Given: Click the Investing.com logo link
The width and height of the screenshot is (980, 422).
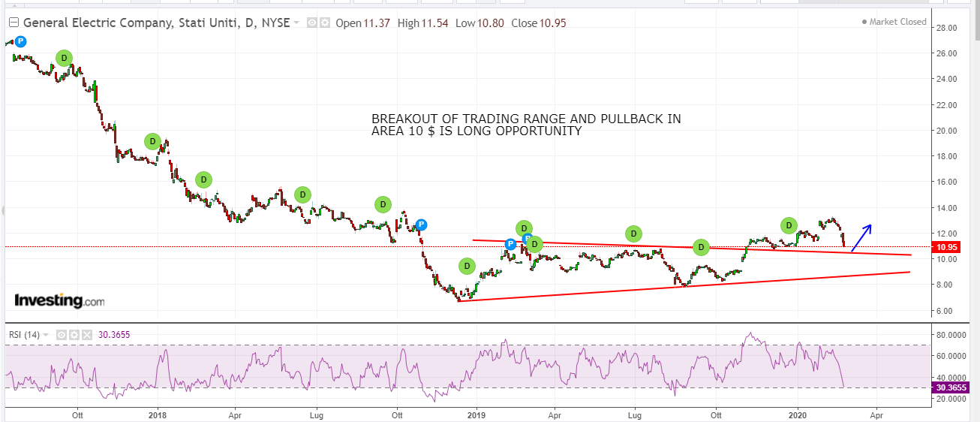Looking at the screenshot, I should coord(59,301).
